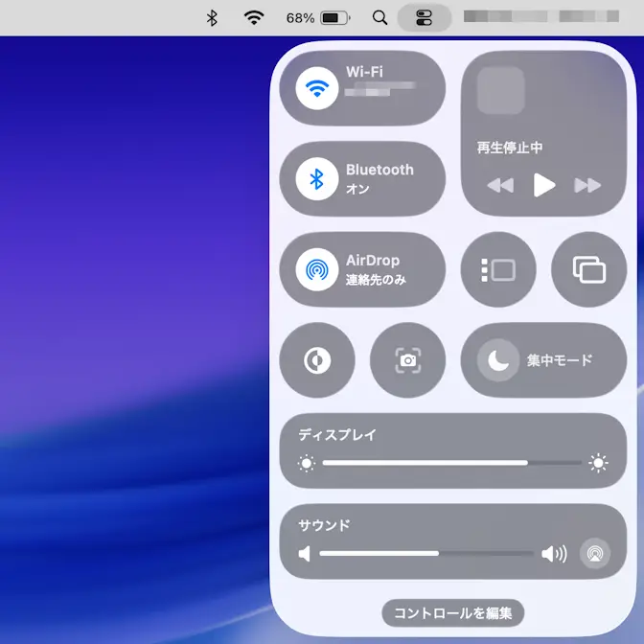The width and height of the screenshot is (644, 644).
Task: Click the Screen Mirroring icon
Action: coord(588,269)
